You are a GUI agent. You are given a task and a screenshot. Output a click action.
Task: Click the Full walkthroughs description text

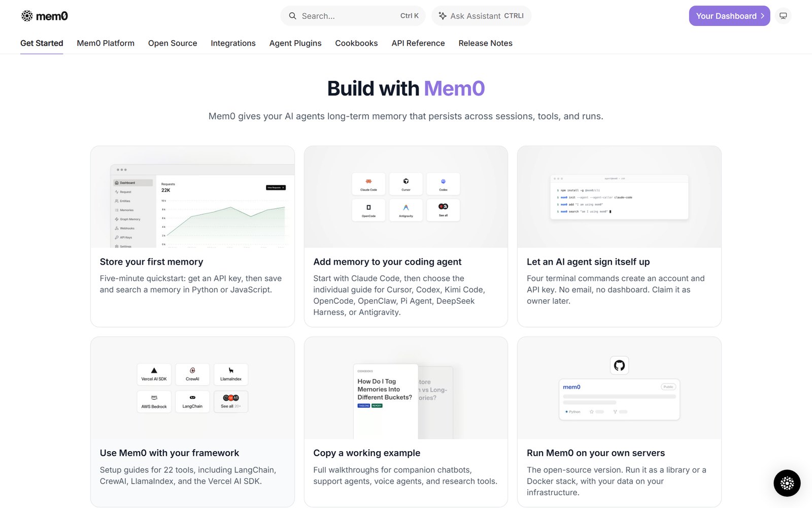tap(405, 475)
